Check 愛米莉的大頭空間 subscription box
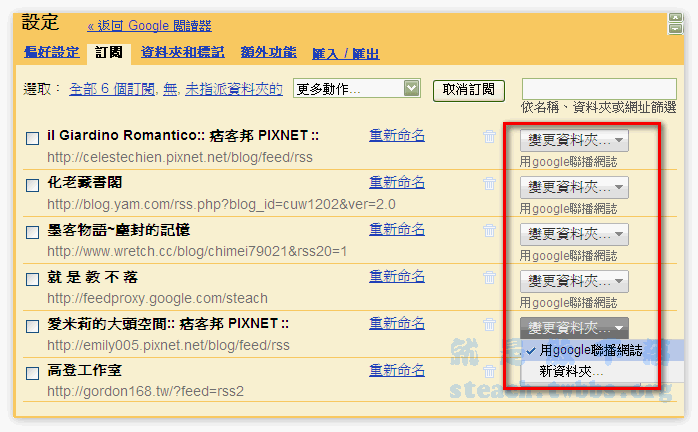698x432 pixels. pyautogui.click(x=32, y=326)
